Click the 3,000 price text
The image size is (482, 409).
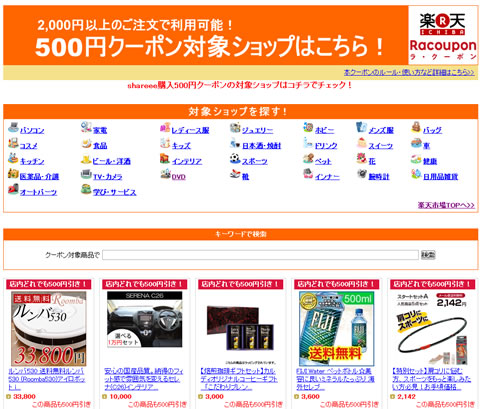coord(214,397)
